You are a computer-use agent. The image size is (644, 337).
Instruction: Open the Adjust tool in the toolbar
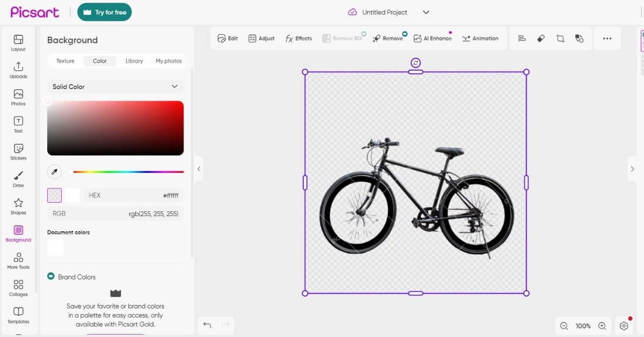(261, 39)
